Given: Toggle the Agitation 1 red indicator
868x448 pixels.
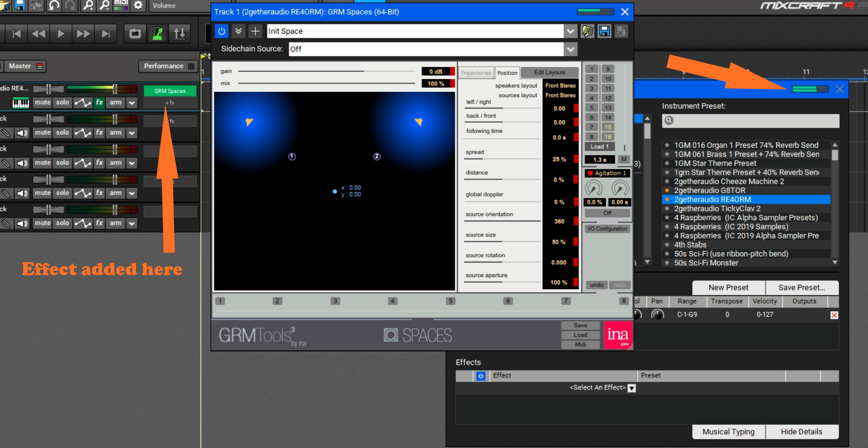Looking at the screenshot, I should click(x=590, y=173).
